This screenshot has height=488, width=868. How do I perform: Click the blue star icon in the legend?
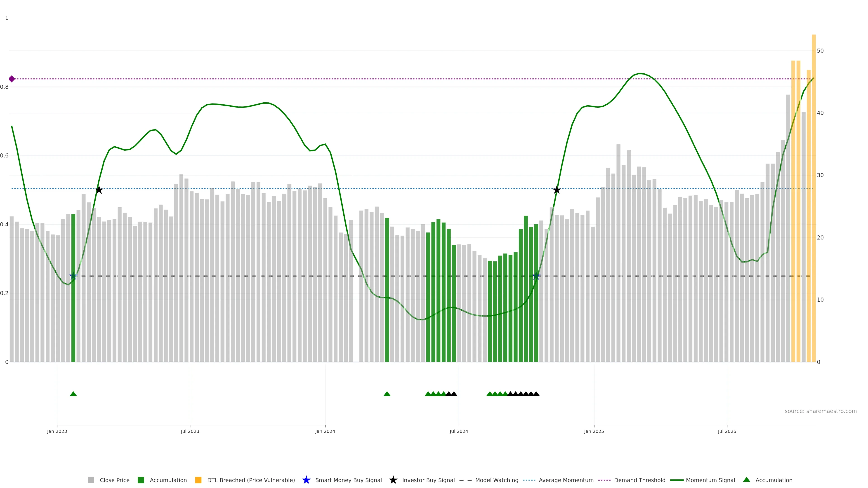(x=306, y=480)
